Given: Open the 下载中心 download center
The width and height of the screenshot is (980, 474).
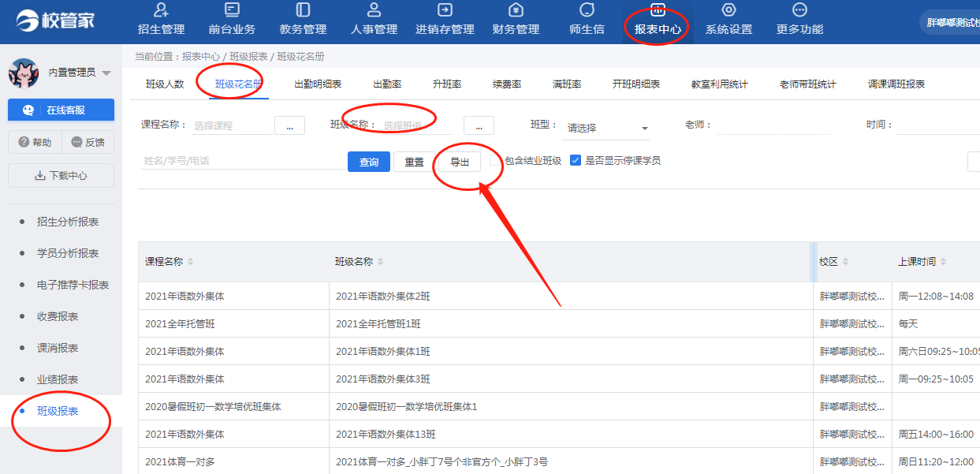Looking at the screenshot, I should 61,175.
